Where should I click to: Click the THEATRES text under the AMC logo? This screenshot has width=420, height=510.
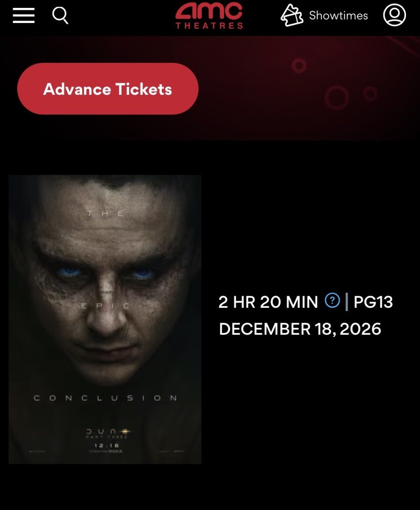point(210,26)
